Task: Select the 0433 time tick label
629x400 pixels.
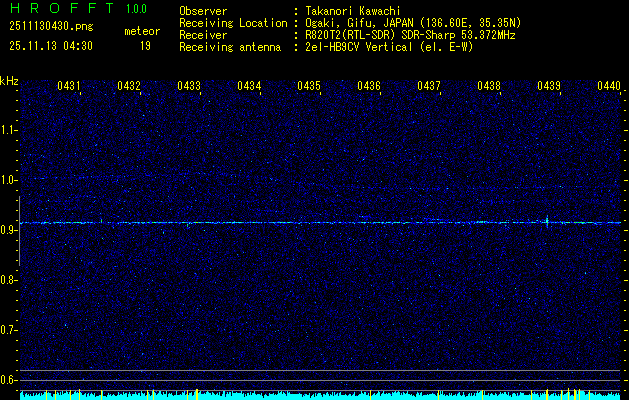Action: (x=189, y=87)
